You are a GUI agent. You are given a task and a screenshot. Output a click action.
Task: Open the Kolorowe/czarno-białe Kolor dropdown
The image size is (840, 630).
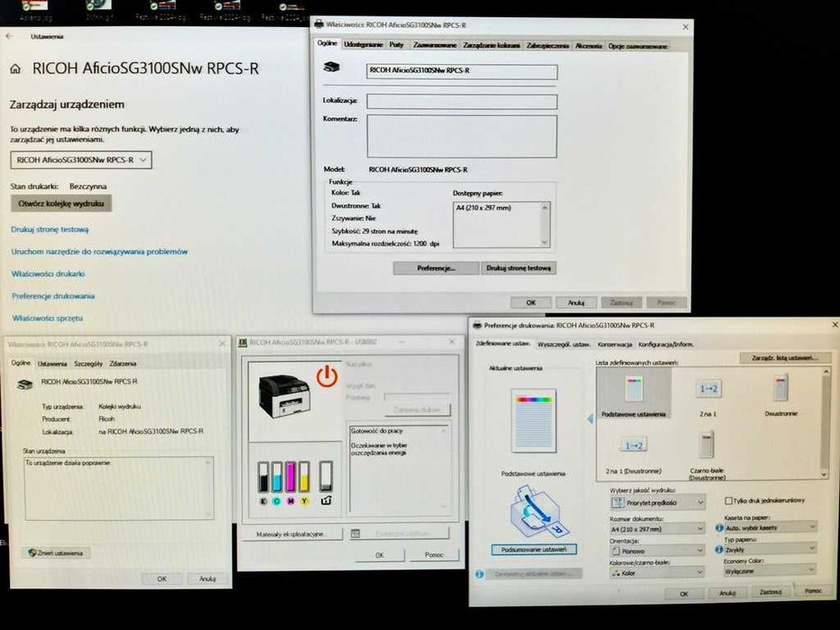click(657, 572)
